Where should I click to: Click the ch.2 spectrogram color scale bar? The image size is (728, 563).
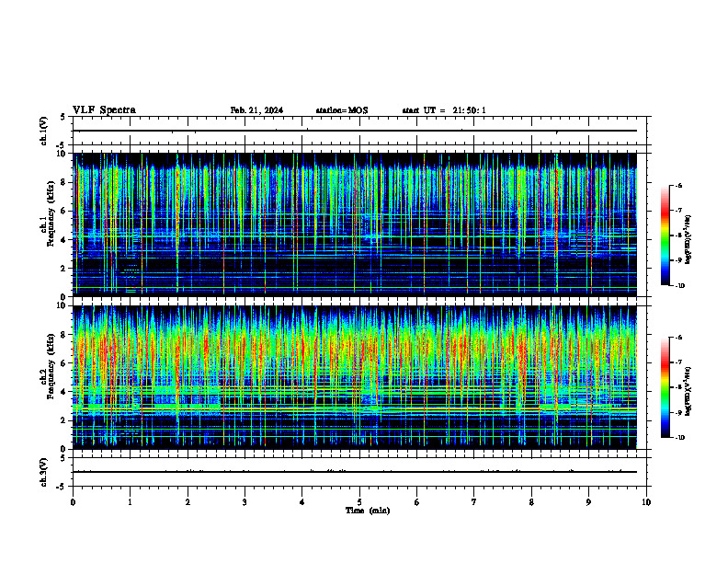coord(665,387)
